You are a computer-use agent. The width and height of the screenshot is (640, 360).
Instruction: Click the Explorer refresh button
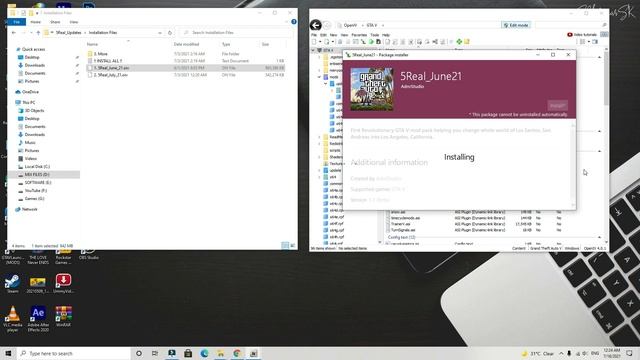(170, 32)
